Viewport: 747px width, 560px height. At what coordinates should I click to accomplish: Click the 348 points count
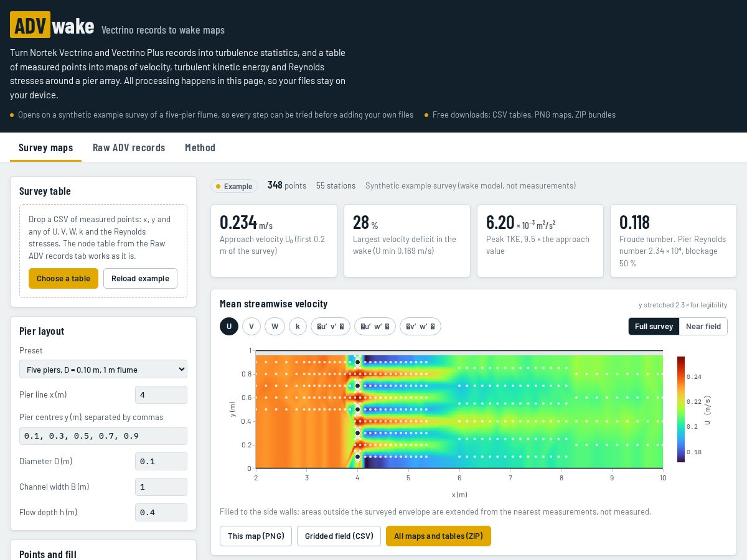point(287,185)
